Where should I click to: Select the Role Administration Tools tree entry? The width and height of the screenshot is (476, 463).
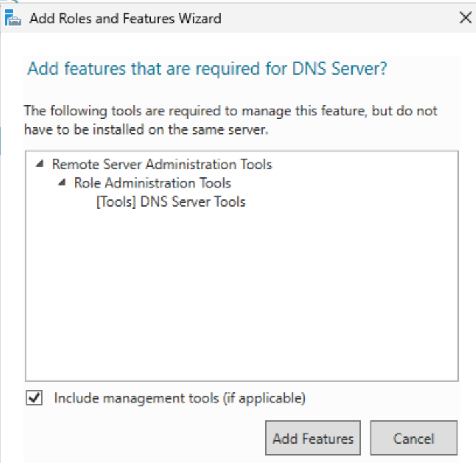(153, 183)
